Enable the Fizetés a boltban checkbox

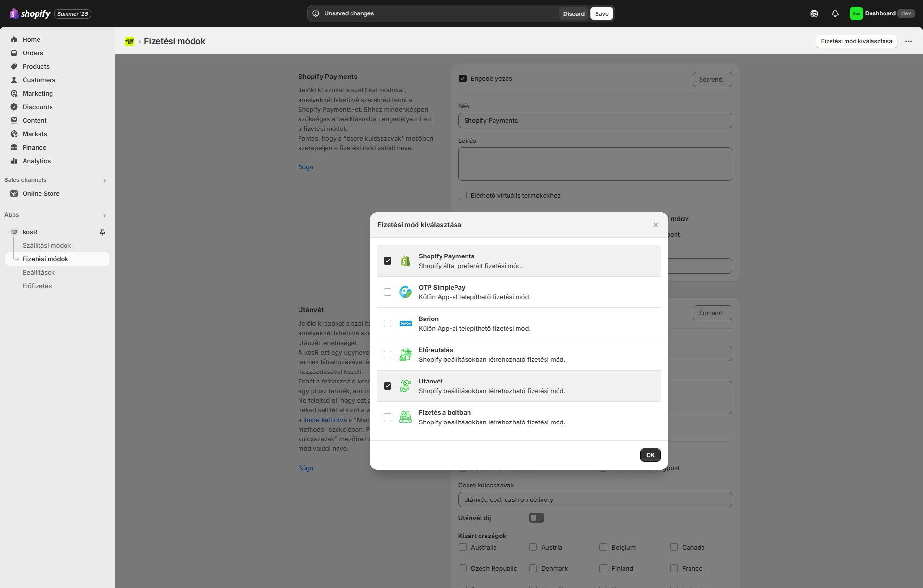388,417
